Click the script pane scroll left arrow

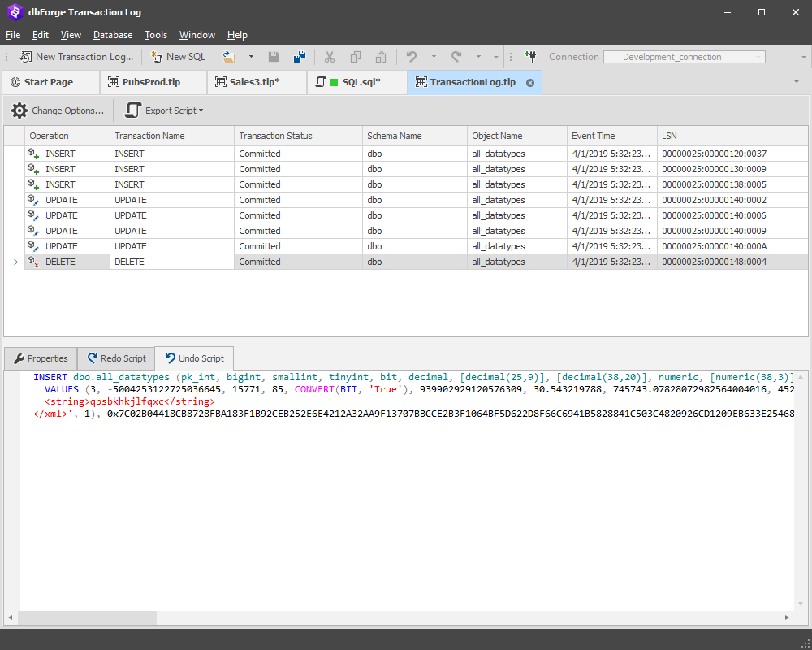[11, 617]
